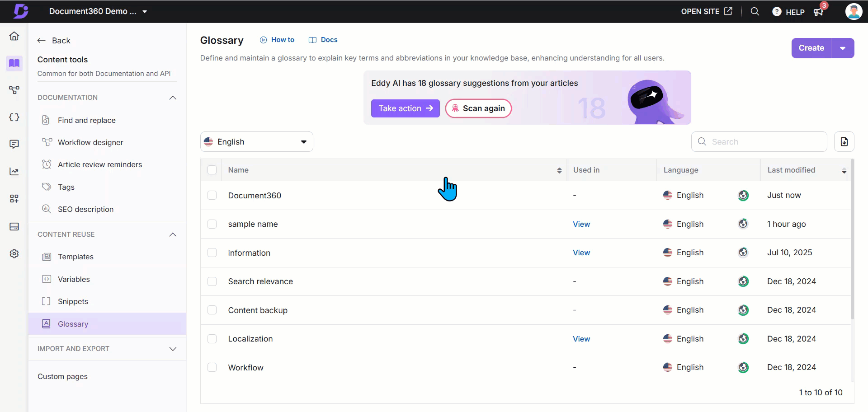The height and width of the screenshot is (412, 868).
Task: Open the Documentation book icon in left rail
Action: 14,63
